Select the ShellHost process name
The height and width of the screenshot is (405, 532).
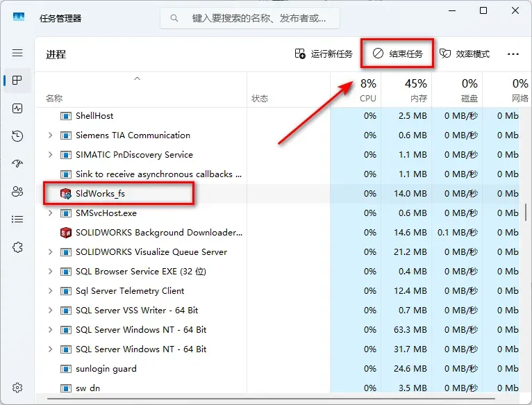click(x=94, y=116)
